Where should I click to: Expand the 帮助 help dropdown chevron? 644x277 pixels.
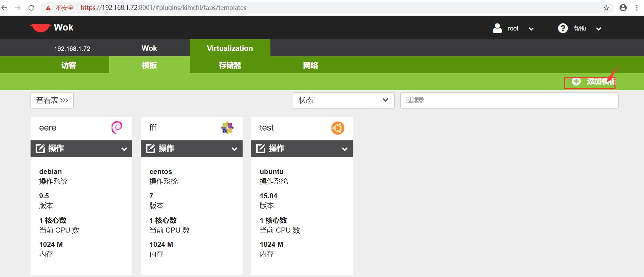point(599,29)
